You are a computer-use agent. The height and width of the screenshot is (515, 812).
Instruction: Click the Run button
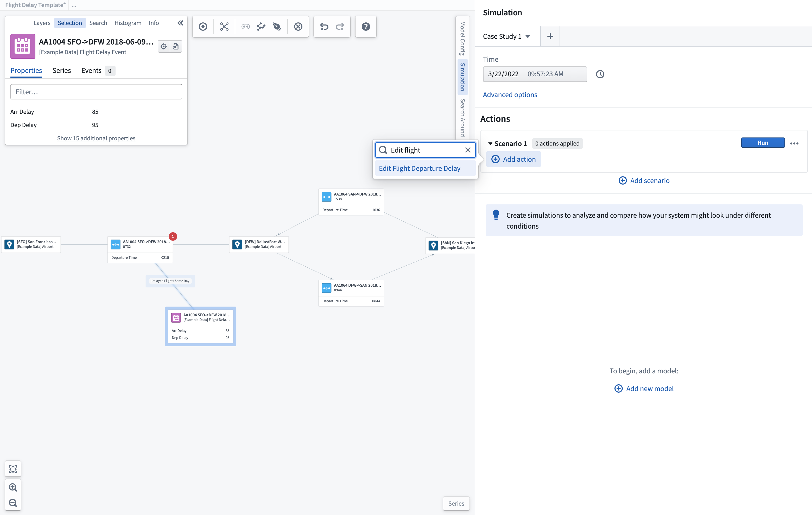(763, 143)
